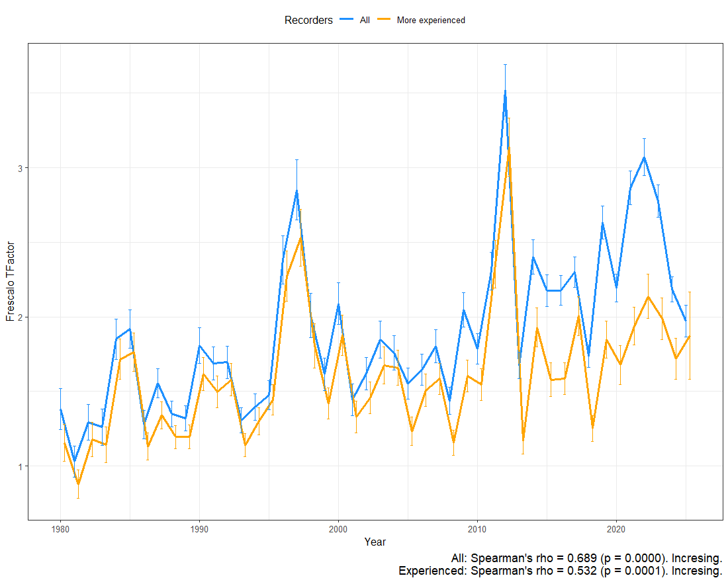Click the blue All legend line swatch
The width and height of the screenshot is (728, 582).
pos(347,20)
